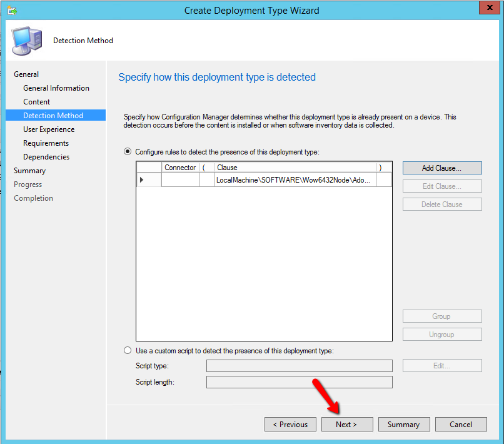504x444 pixels.
Task: Open General Information page in sidebar
Action: coord(56,88)
